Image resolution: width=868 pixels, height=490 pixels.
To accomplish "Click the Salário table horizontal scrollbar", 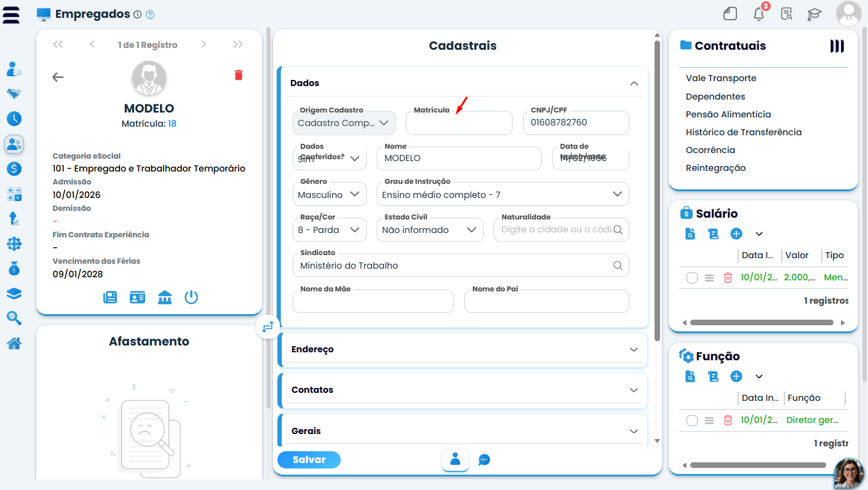I will click(762, 322).
